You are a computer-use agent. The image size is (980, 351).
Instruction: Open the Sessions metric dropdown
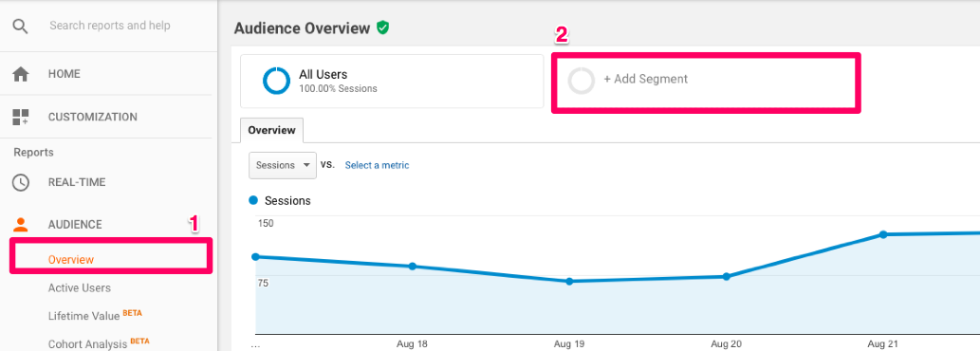(x=283, y=165)
